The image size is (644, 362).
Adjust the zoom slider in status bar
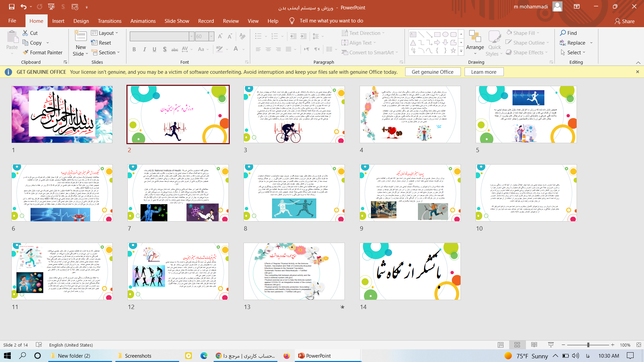(x=588, y=345)
